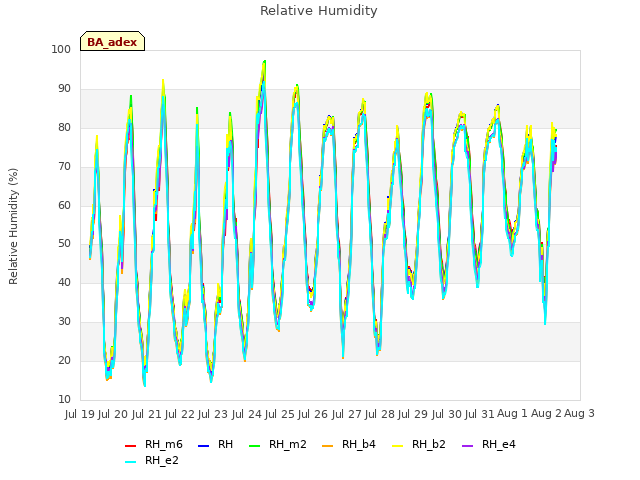Select the RH_b4 legend label

[359, 444]
